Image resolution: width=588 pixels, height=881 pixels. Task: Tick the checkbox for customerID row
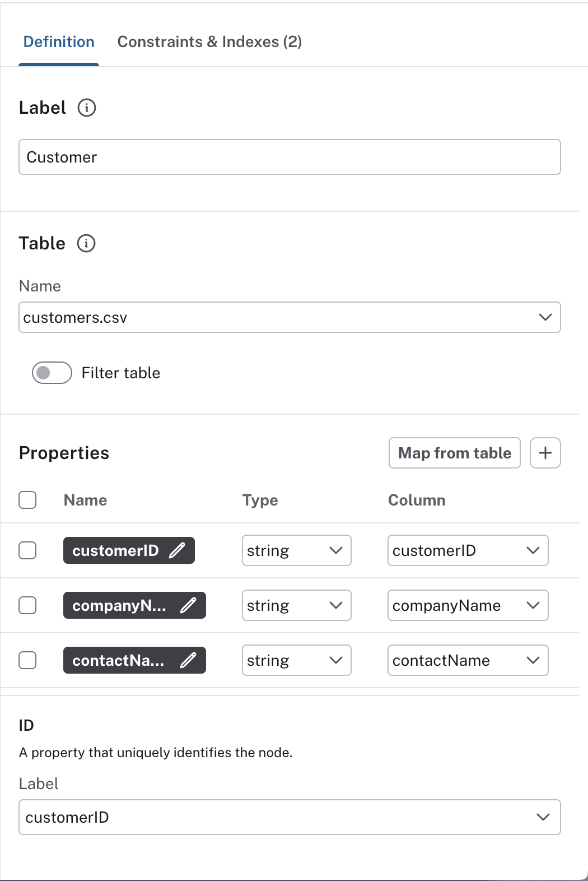point(27,550)
